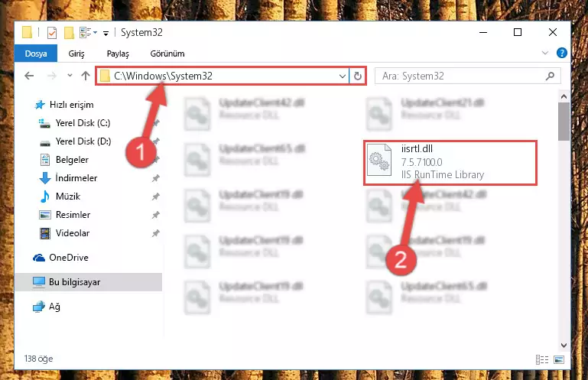Click the Properties checkmark icon in title bar
Viewport: 588px width, 380px height.
[x=52, y=33]
